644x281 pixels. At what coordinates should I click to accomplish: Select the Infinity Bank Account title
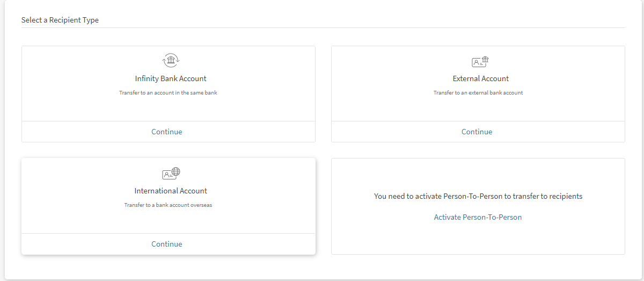(x=171, y=78)
